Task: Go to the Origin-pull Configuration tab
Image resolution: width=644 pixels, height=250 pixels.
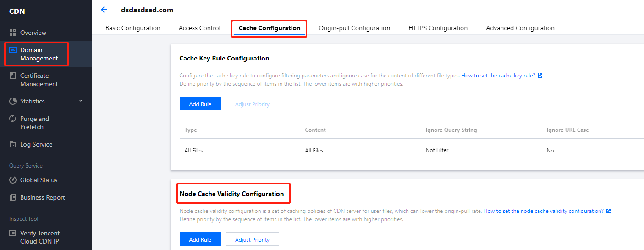Action: point(354,28)
